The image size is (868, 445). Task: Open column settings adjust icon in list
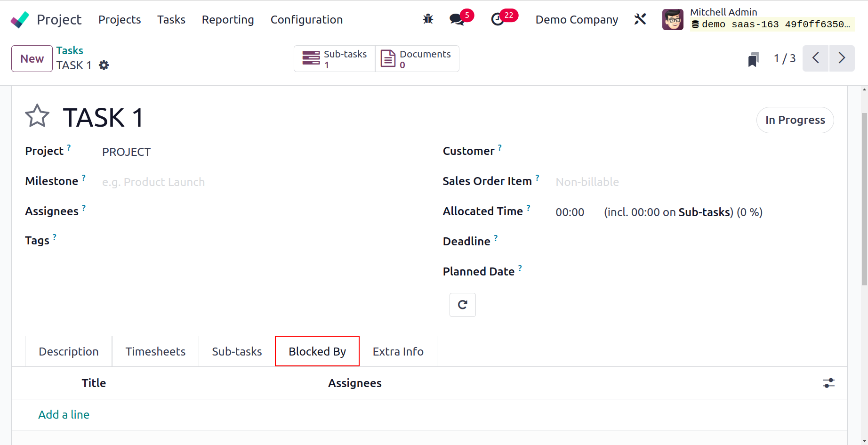829,383
